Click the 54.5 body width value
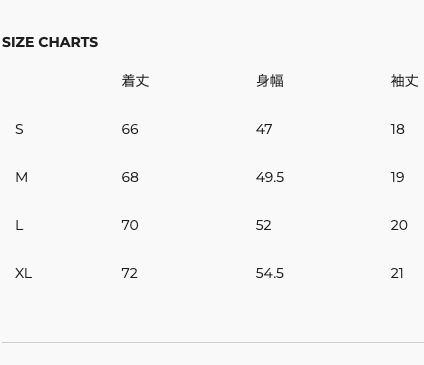This screenshot has height=365, width=424. tap(270, 273)
